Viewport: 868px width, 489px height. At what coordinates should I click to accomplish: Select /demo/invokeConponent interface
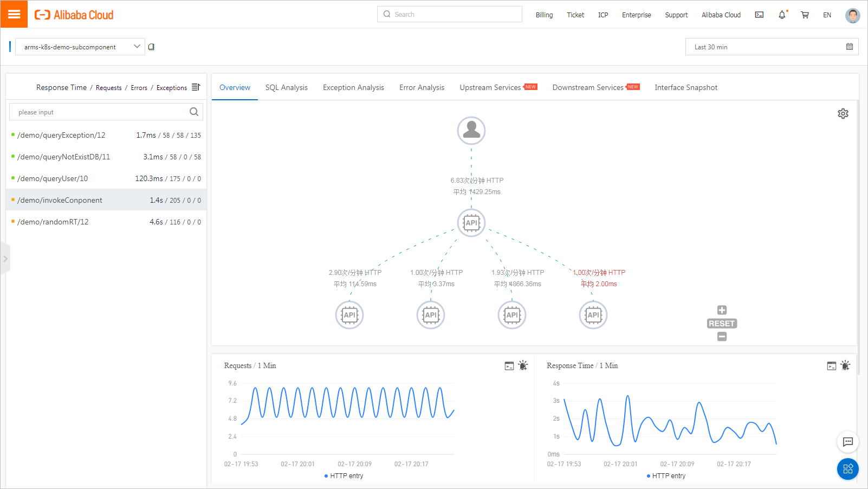tap(106, 200)
